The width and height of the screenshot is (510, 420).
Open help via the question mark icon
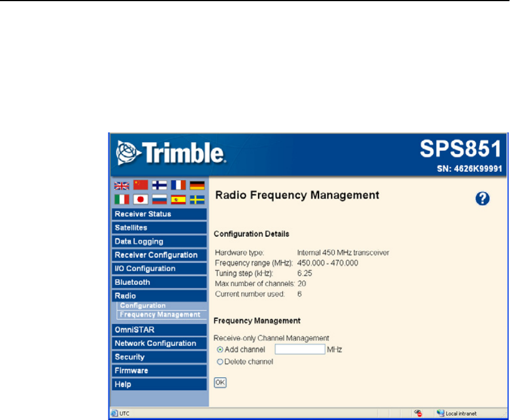coord(483,199)
